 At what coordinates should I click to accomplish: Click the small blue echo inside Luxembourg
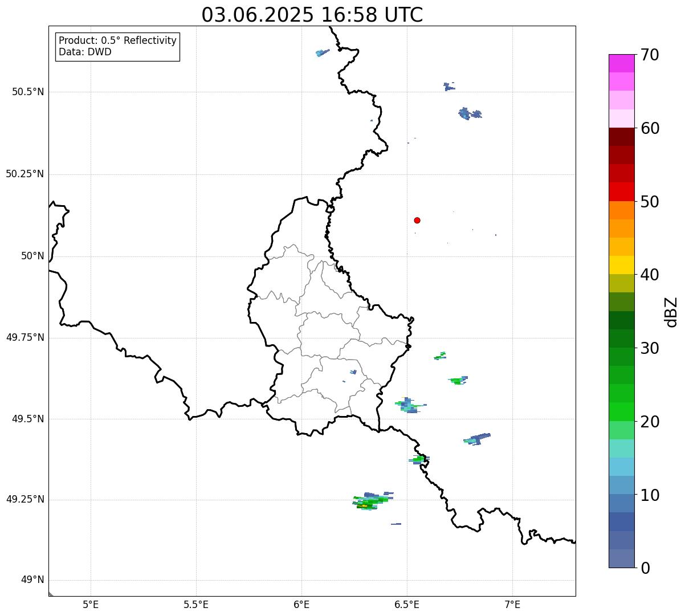353,372
